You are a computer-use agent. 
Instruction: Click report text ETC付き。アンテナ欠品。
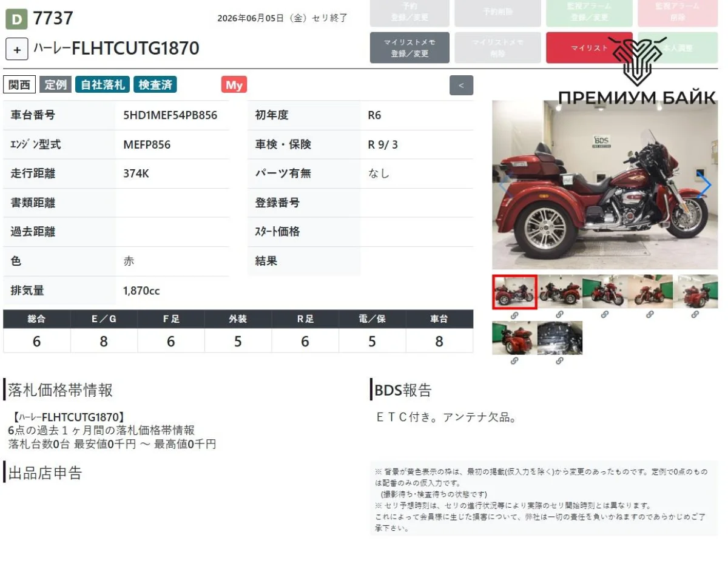[447, 417]
